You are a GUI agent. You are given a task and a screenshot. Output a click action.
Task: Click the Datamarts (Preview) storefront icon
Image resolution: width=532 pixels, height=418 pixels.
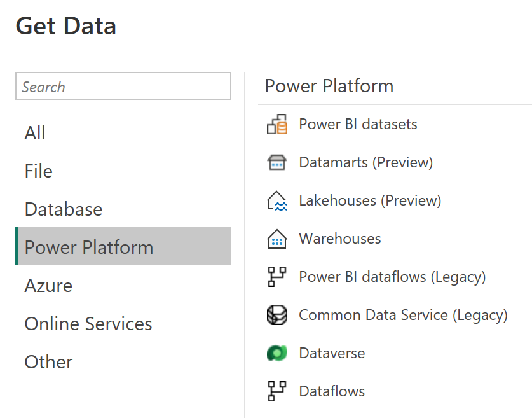tap(277, 162)
